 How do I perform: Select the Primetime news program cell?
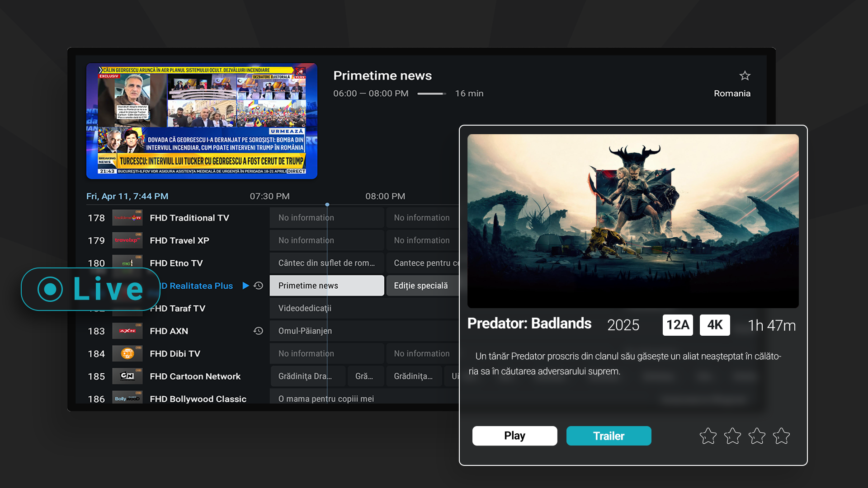[326, 286]
